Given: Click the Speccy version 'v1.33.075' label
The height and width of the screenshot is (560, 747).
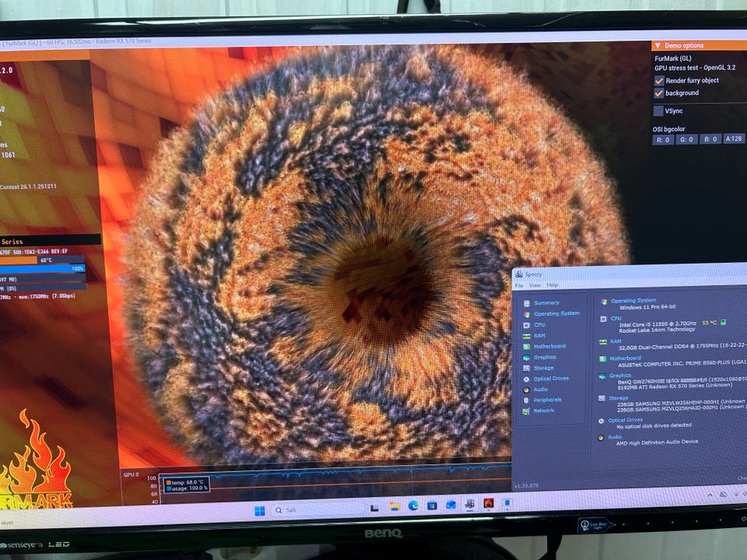Looking at the screenshot, I should [526, 485].
